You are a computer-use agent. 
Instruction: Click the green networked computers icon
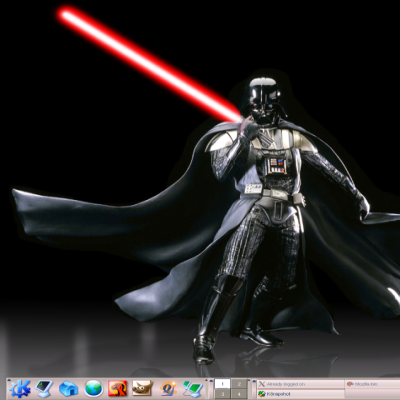pyautogui.click(x=193, y=389)
